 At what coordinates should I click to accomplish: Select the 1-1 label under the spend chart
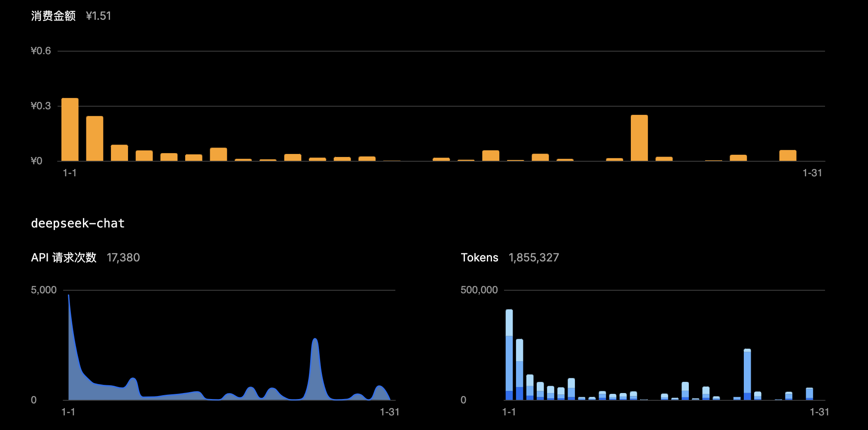pyautogui.click(x=70, y=173)
